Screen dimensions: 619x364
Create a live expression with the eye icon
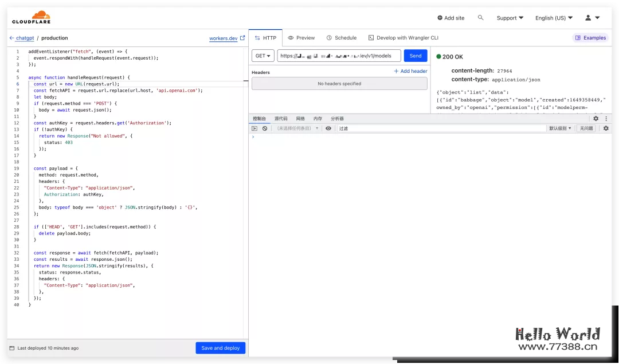(328, 127)
